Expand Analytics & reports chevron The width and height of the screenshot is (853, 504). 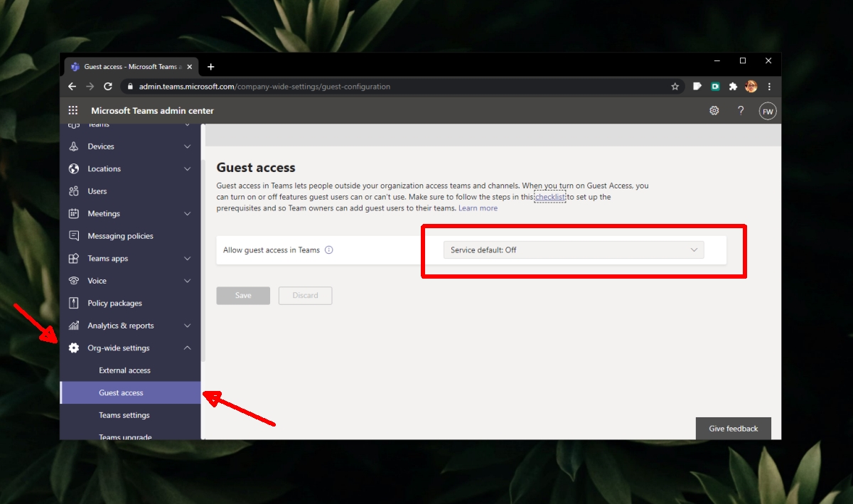point(188,326)
